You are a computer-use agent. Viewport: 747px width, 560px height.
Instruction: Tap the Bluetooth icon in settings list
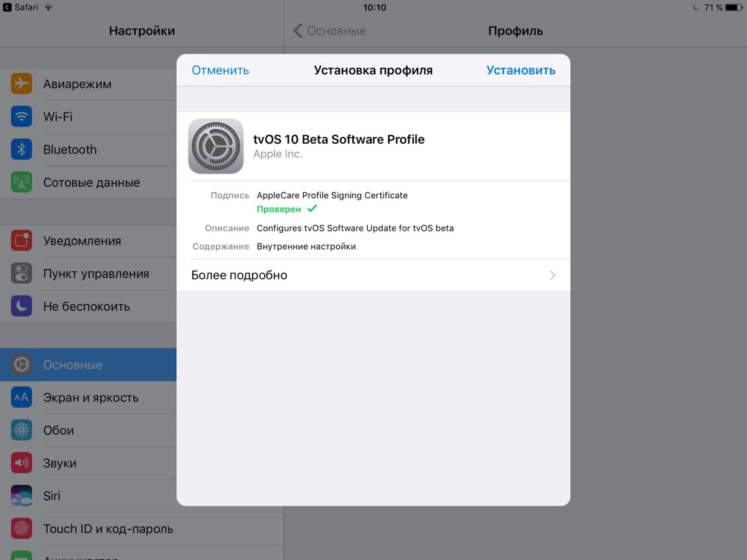[21, 149]
